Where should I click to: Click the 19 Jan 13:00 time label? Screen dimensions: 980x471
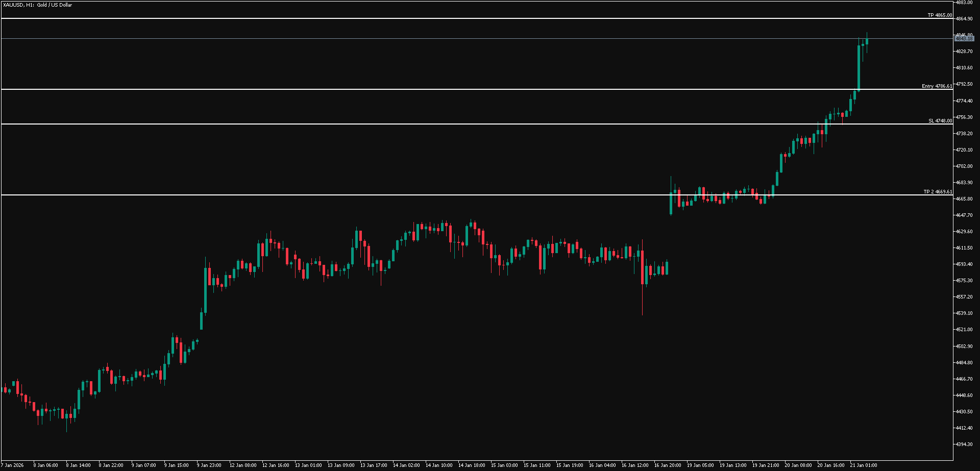pyautogui.click(x=733, y=465)
